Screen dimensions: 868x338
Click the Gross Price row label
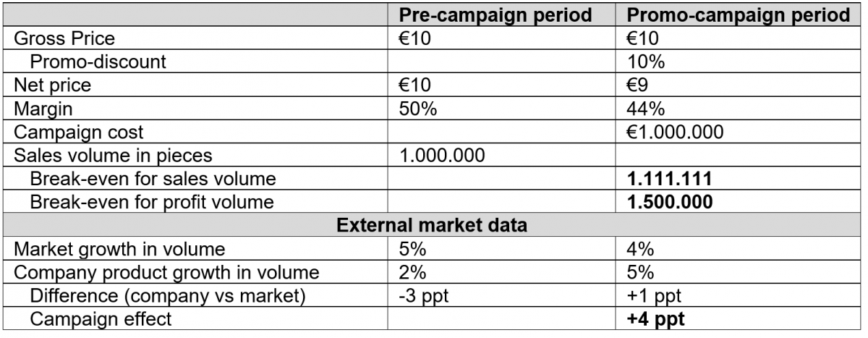(66, 38)
